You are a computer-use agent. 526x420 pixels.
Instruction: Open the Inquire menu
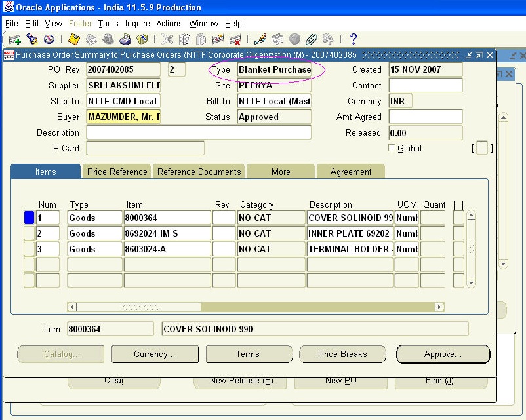(x=137, y=23)
